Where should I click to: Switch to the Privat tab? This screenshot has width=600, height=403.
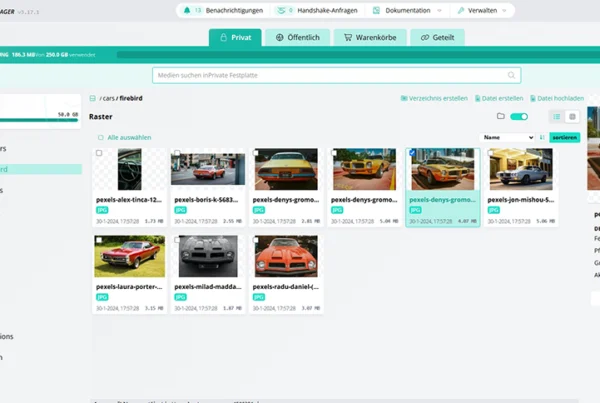click(235, 38)
